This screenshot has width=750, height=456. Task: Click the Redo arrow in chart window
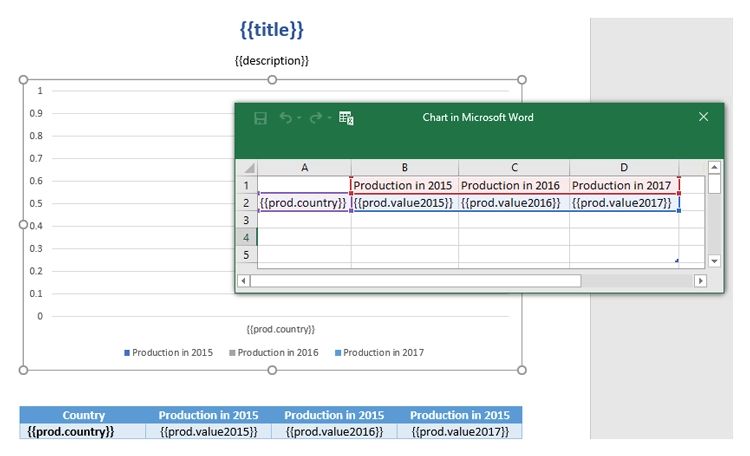[x=316, y=117]
